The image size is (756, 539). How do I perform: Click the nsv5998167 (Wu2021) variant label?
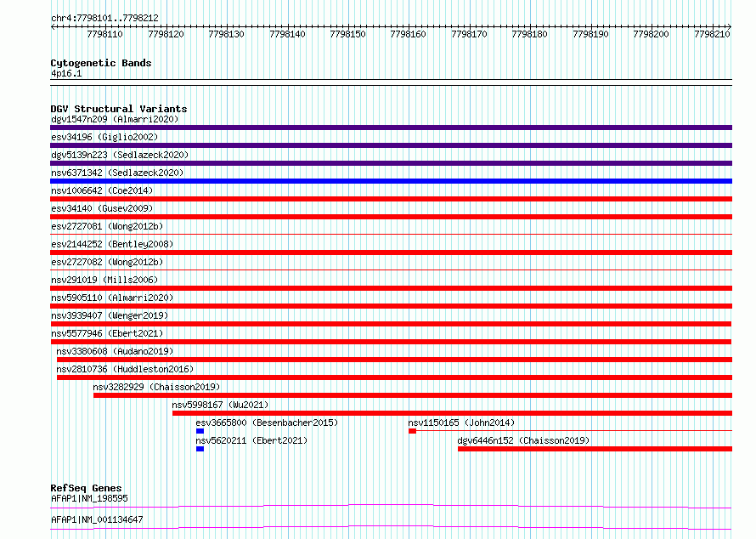point(220,405)
